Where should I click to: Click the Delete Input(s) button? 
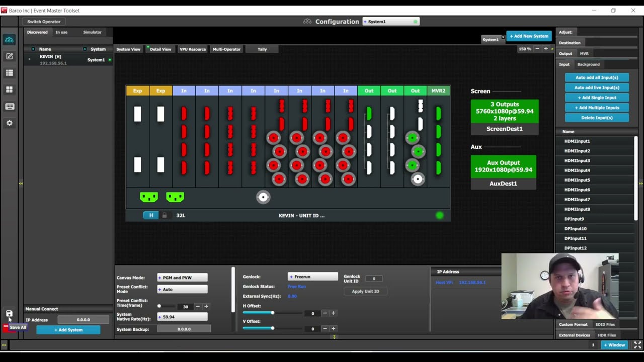pos(597,118)
